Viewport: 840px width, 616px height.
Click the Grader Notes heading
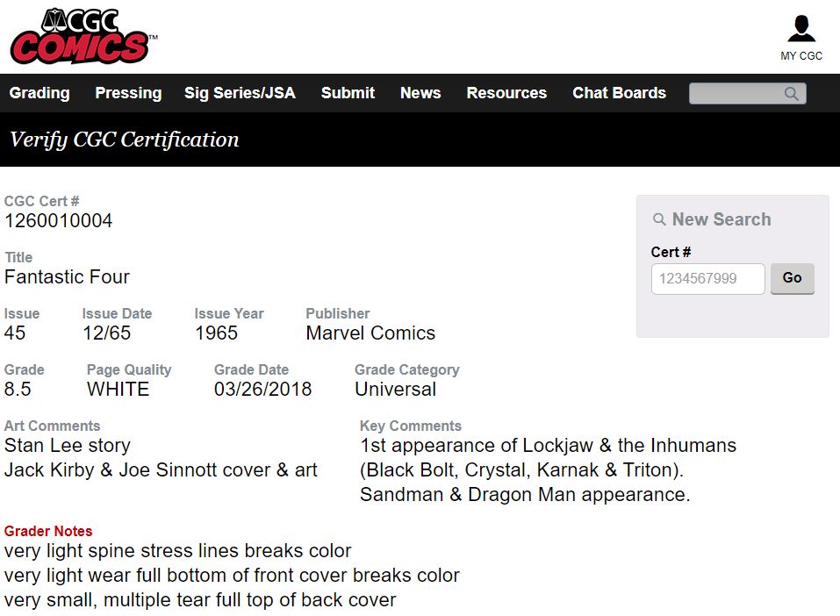point(48,531)
